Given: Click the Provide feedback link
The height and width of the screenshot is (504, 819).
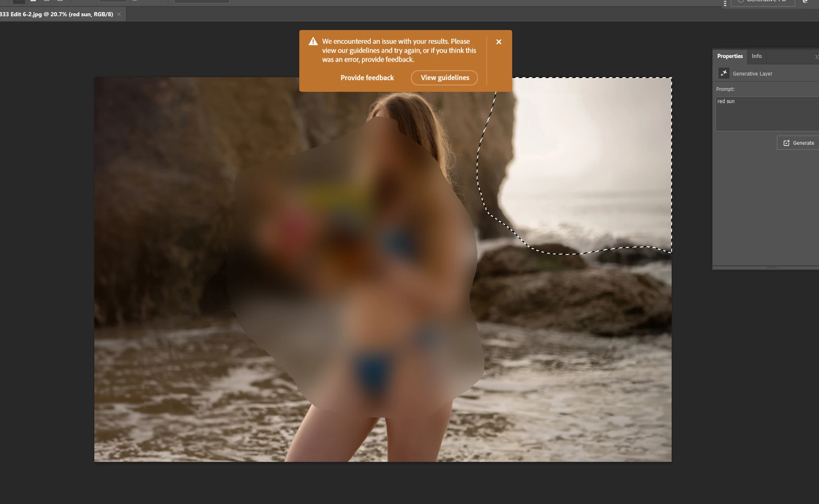Looking at the screenshot, I should point(367,78).
